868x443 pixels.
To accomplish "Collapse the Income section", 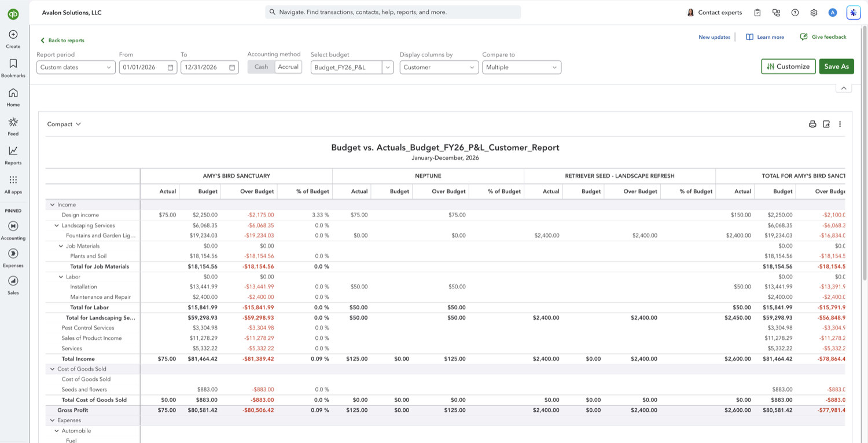I will pyautogui.click(x=52, y=204).
